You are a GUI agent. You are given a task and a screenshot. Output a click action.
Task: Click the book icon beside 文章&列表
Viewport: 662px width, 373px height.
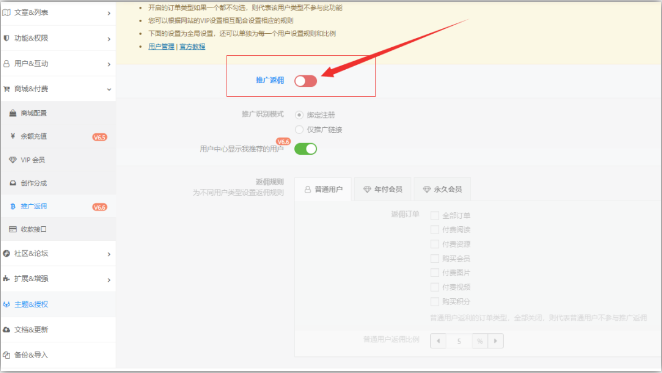click(x=6, y=13)
